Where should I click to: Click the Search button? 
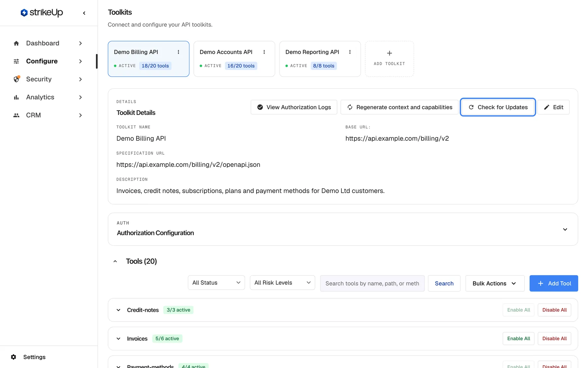coord(444,283)
